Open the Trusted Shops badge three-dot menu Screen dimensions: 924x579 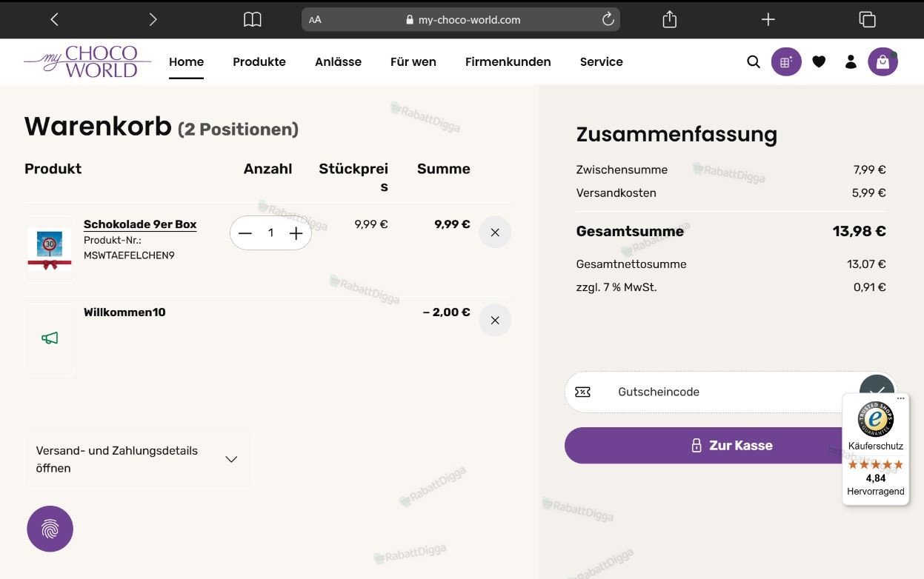point(901,398)
